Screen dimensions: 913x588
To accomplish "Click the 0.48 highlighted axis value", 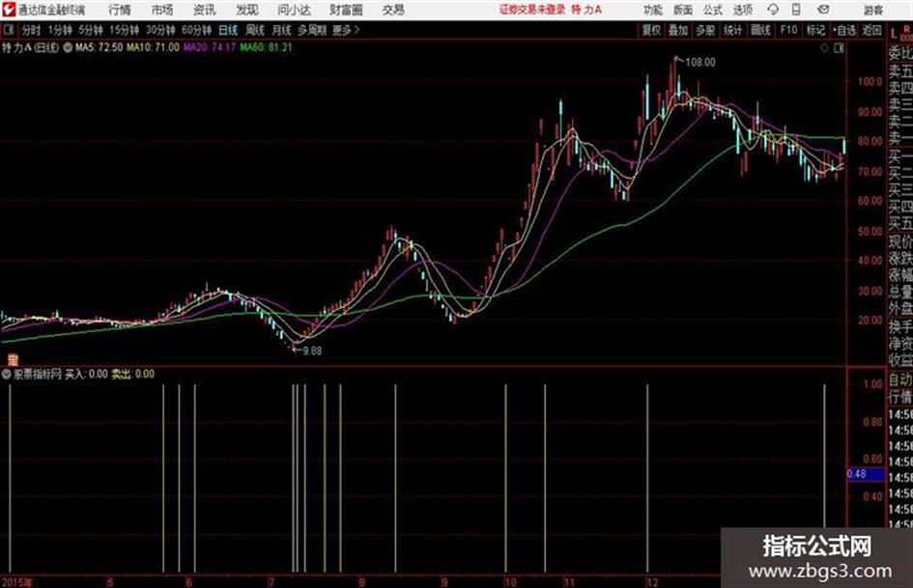I will pyautogui.click(x=866, y=474).
